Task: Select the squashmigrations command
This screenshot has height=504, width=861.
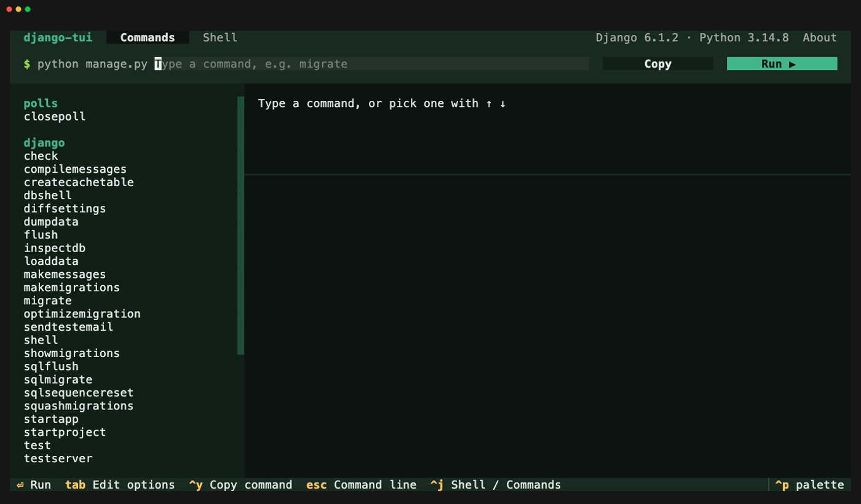Action: point(79,406)
